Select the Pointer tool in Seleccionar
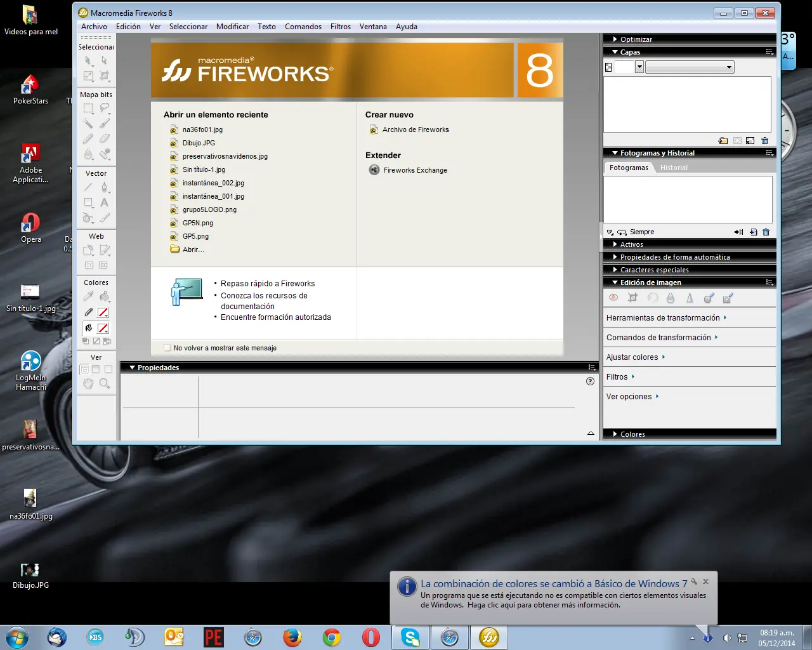The height and width of the screenshot is (650, 812). (x=88, y=61)
